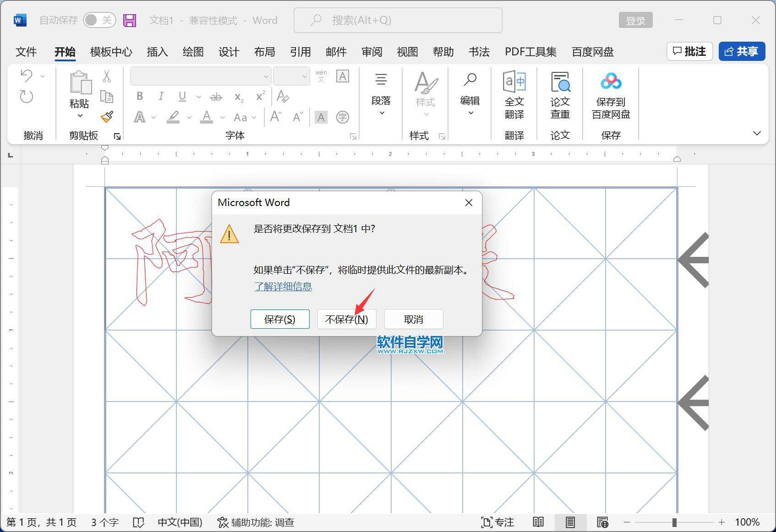This screenshot has width=776, height=532.
Task: Switch to Print Layout view
Action: [570, 522]
